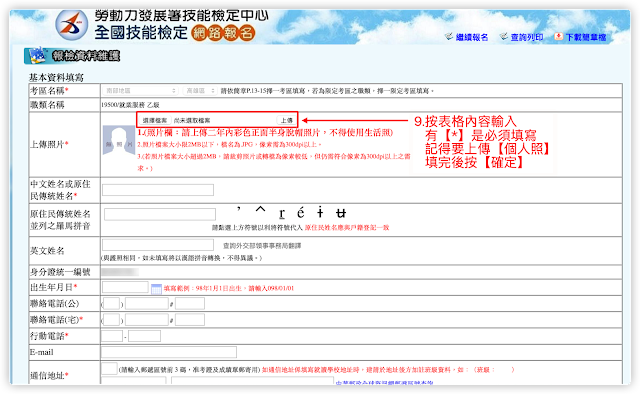Focus the 通信地址 postal code field
Image resolution: width=640 pixels, height=394 pixels.
(109, 369)
